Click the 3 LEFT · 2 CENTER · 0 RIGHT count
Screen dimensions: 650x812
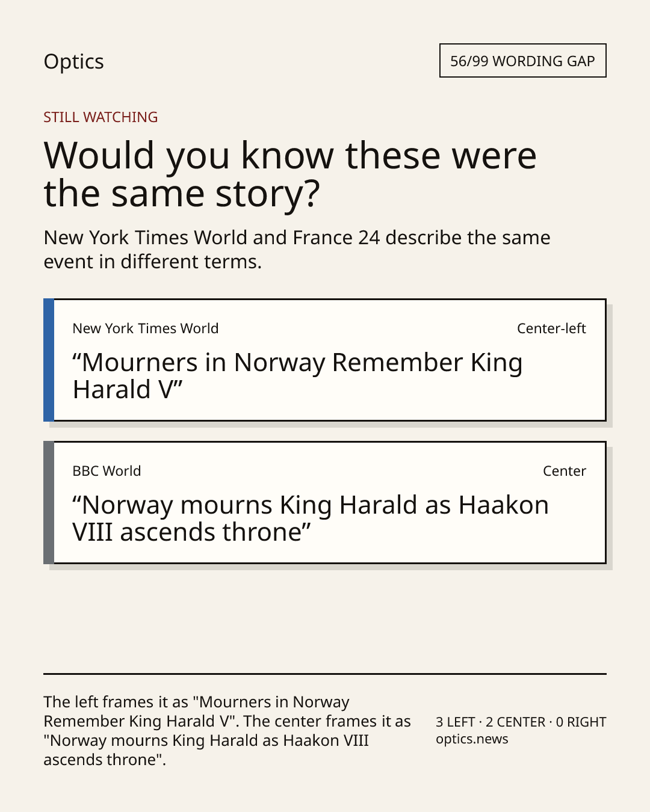point(521,722)
